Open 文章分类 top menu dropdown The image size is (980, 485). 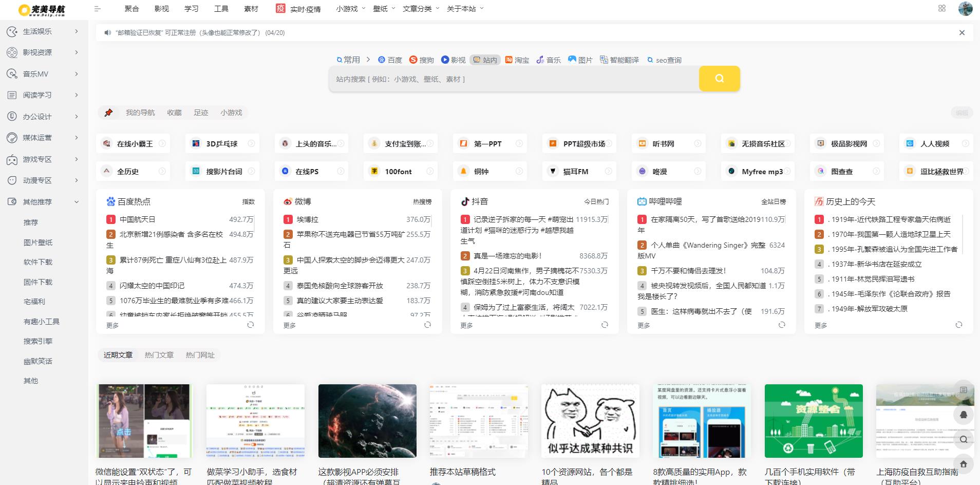coord(421,9)
